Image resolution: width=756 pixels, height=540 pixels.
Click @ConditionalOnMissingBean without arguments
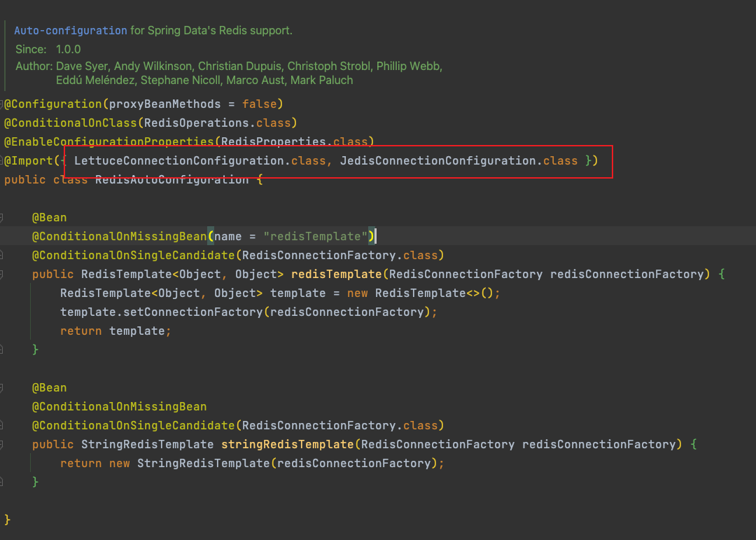click(119, 407)
